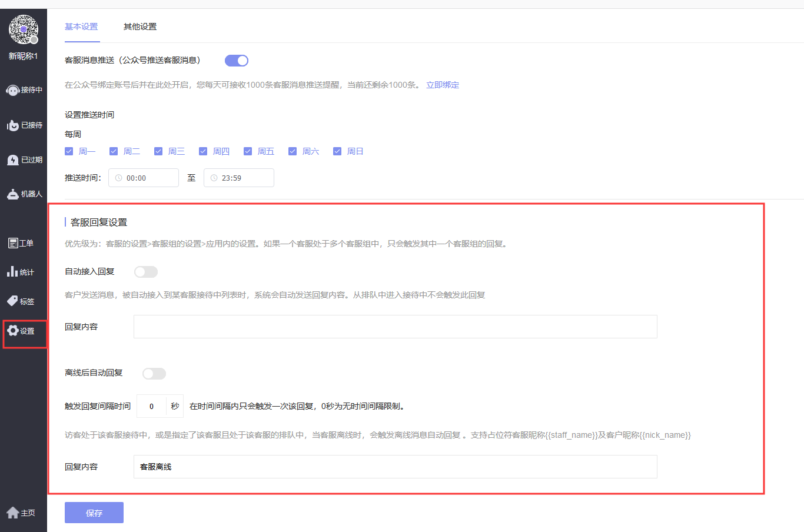804x532 pixels.
Task: Click the 客服回复设置 heading
Action: (99, 222)
